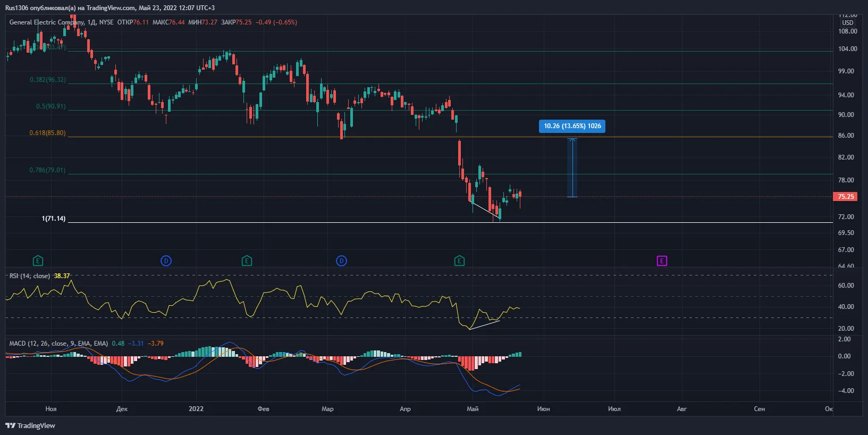This screenshot has width=868, height=435.
Task: Open the dividend D marker near Мар
Action: tap(341, 261)
